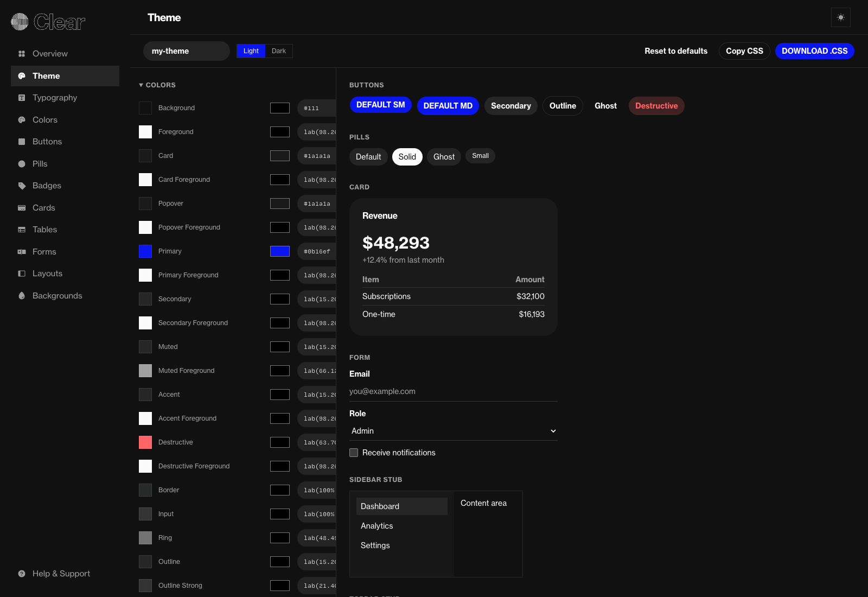The width and height of the screenshot is (868, 597).
Task: Select the Small pill
Action: 480,156
